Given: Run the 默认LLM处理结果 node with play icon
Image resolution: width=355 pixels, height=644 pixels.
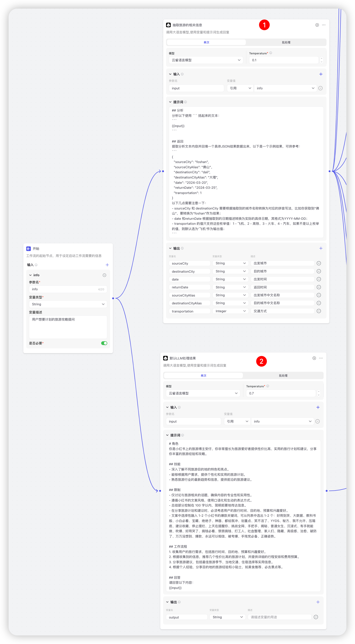Looking at the screenshot, I should tap(314, 358).
